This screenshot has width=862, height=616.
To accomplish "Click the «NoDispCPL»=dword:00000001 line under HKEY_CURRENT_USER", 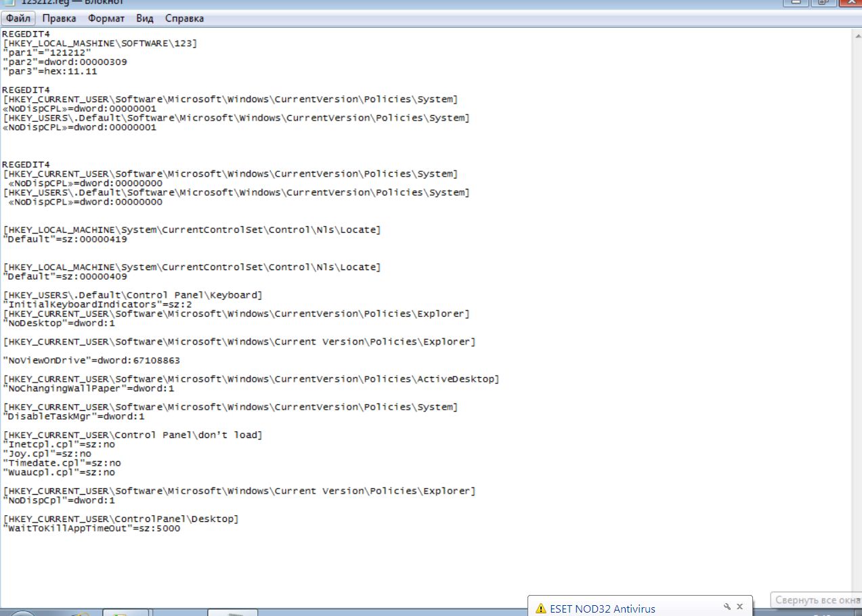I will pyautogui.click(x=80, y=108).
